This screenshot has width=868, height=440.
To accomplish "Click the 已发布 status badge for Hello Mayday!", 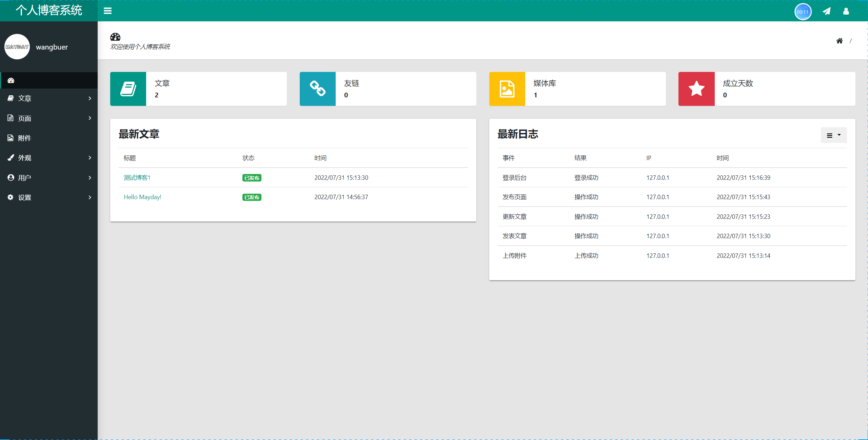I will click(x=252, y=197).
